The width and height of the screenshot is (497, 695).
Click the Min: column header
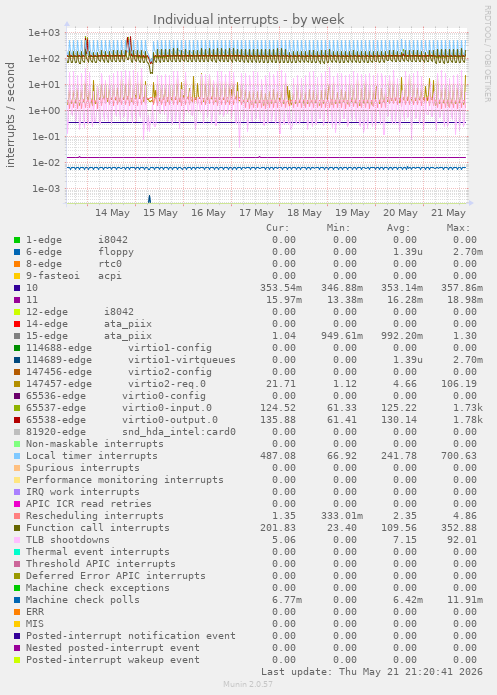coord(338,228)
